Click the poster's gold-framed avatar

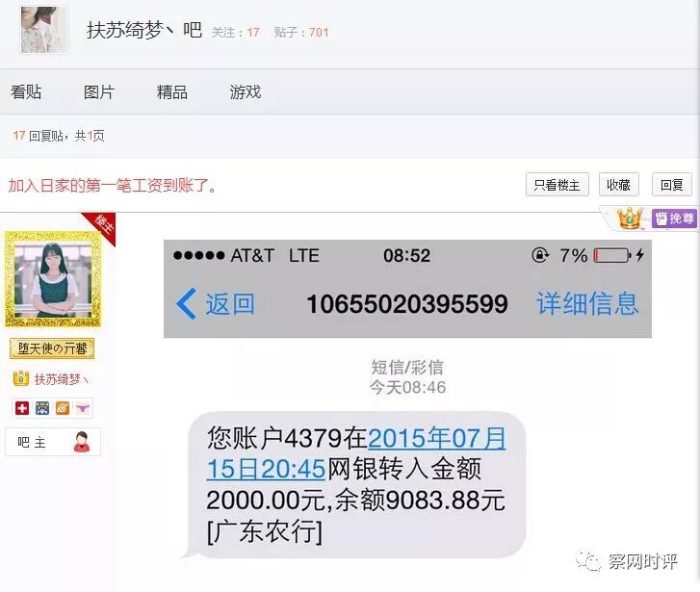[53, 279]
